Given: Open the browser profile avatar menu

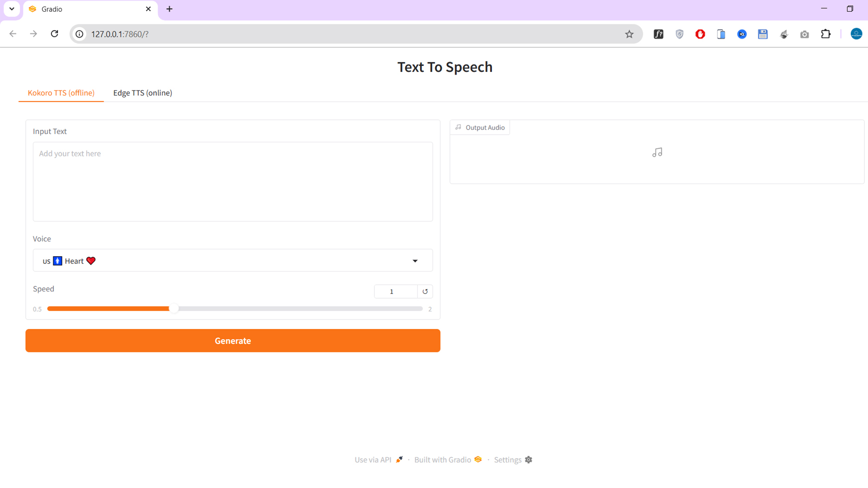Looking at the screenshot, I should (x=856, y=33).
